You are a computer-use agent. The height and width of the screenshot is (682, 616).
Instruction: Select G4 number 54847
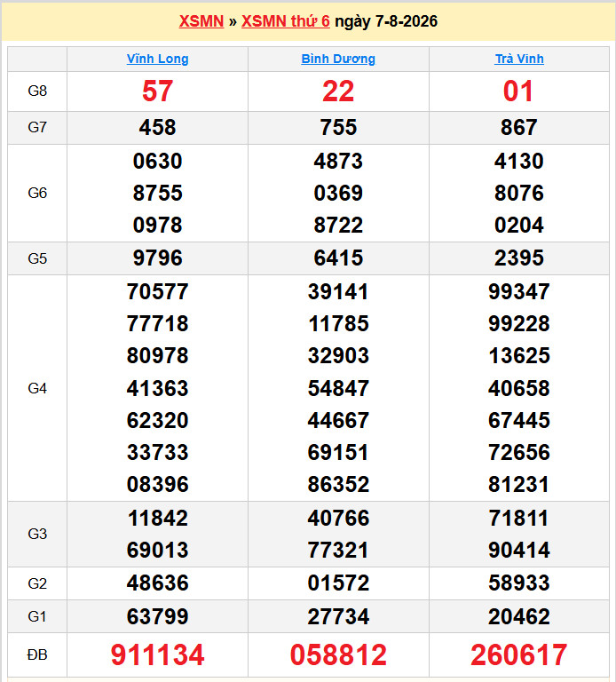click(x=338, y=388)
